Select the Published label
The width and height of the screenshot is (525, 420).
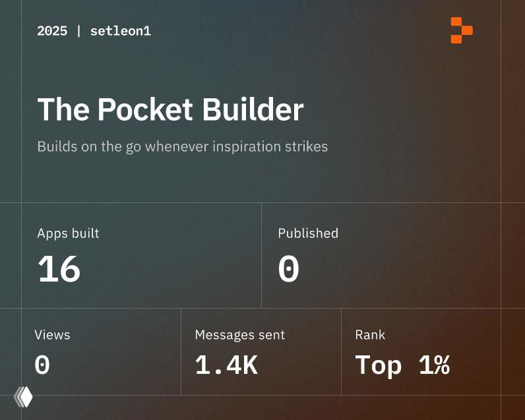(x=308, y=233)
